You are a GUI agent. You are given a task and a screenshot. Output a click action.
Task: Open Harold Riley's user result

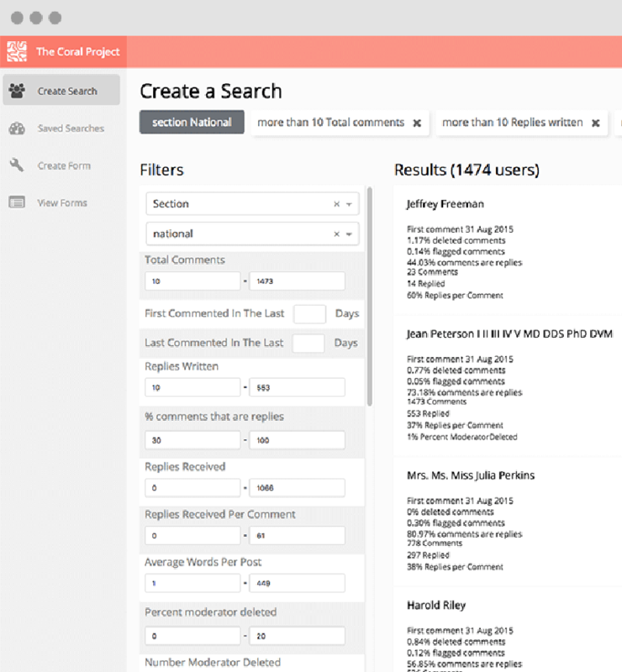(x=435, y=606)
